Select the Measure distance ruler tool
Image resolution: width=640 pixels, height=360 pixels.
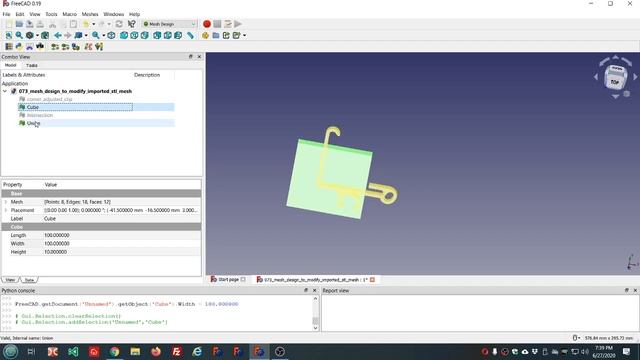[191, 36]
